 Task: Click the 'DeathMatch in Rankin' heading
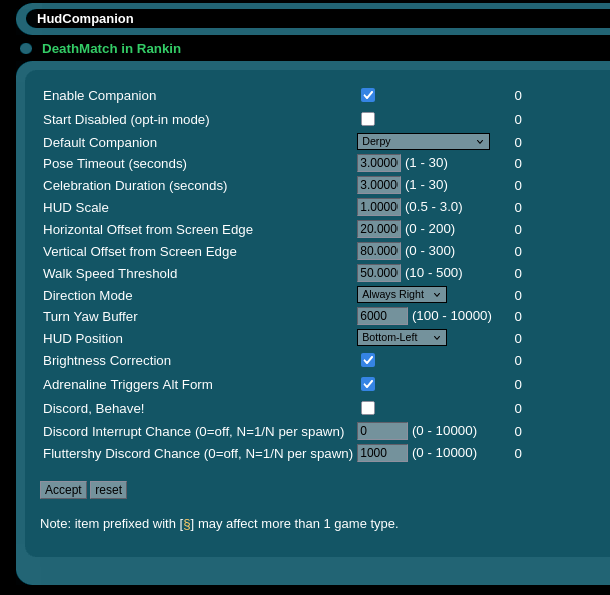(111, 49)
